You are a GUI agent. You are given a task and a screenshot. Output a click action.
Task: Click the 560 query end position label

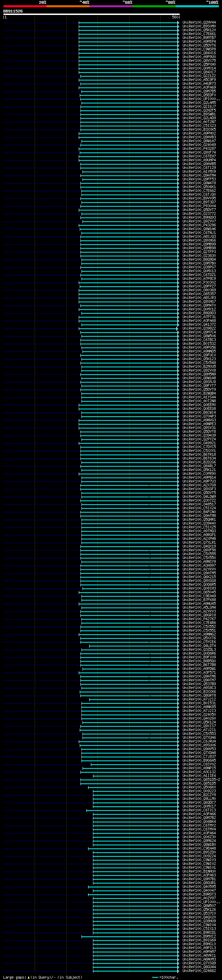tap(175, 17)
